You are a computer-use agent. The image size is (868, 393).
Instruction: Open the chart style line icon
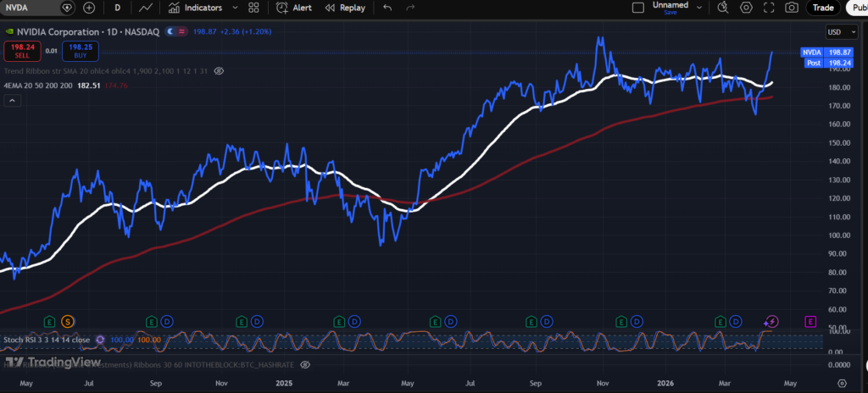[146, 8]
